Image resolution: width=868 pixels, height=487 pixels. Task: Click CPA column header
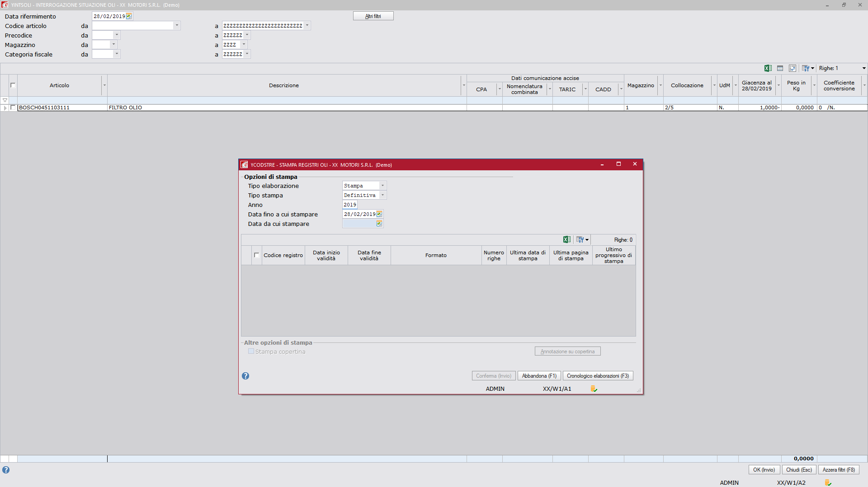click(481, 89)
